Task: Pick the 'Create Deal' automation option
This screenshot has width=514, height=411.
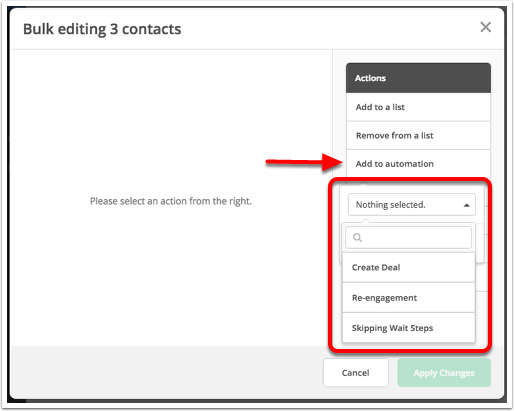Action: tap(408, 267)
